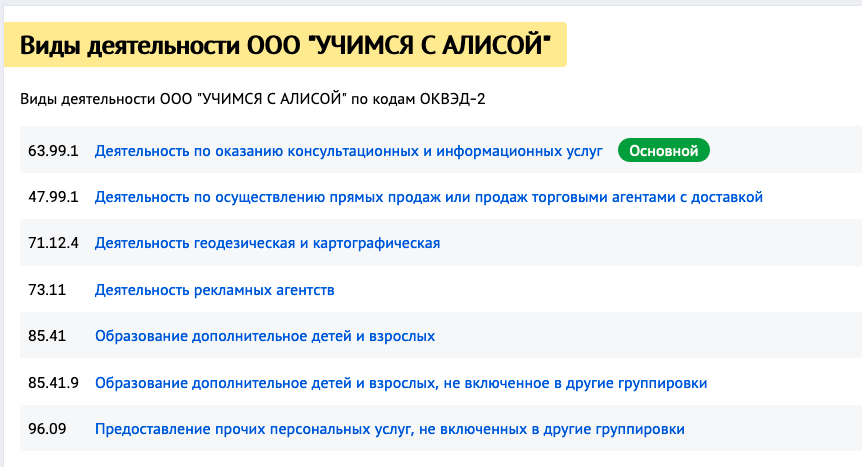
Task: Open the direct sales by agents link
Action: (x=429, y=197)
